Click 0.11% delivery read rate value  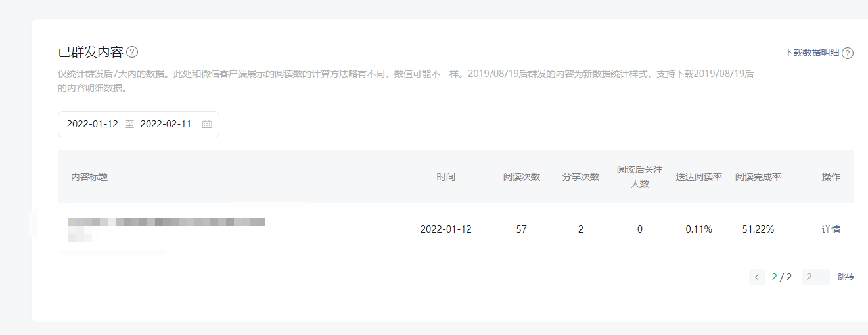(699, 229)
